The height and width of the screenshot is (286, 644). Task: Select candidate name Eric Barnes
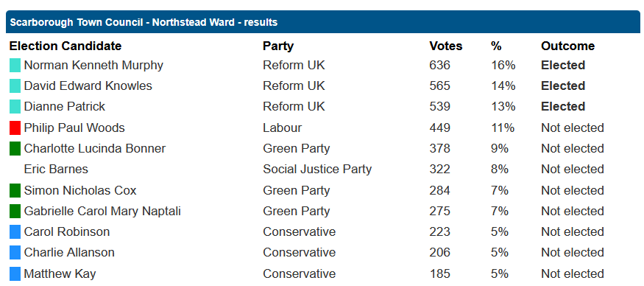point(56,169)
